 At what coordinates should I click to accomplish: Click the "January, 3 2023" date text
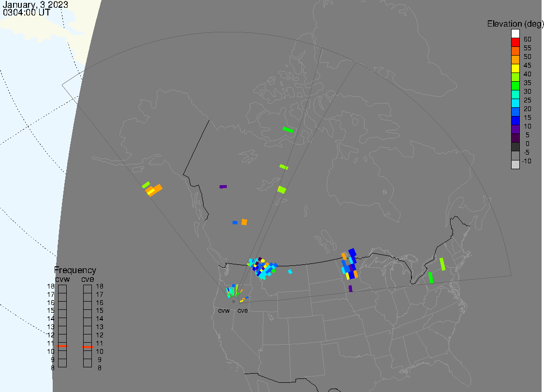coord(35,5)
